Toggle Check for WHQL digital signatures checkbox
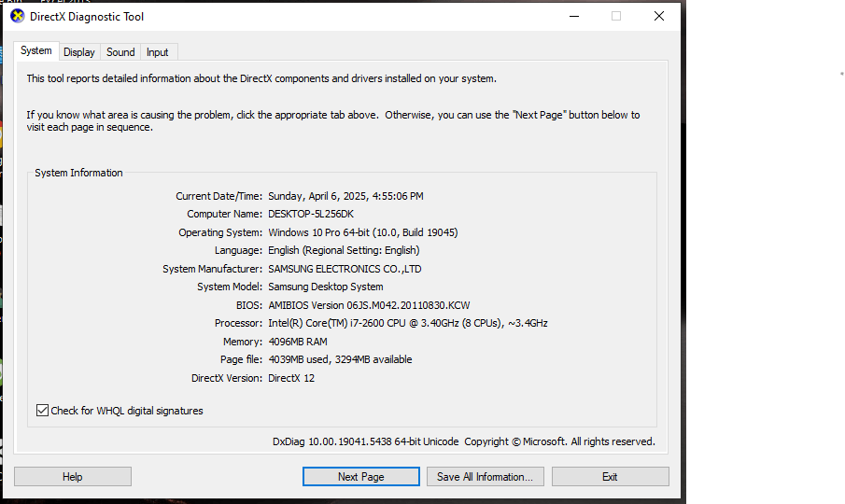Viewport: 845px width, 504px height. click(43, 411)
